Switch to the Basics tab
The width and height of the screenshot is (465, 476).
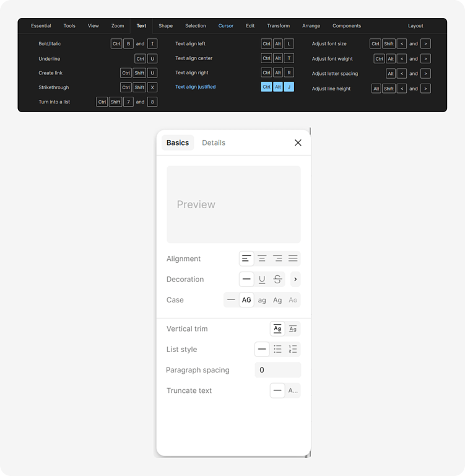click(178, 143)
